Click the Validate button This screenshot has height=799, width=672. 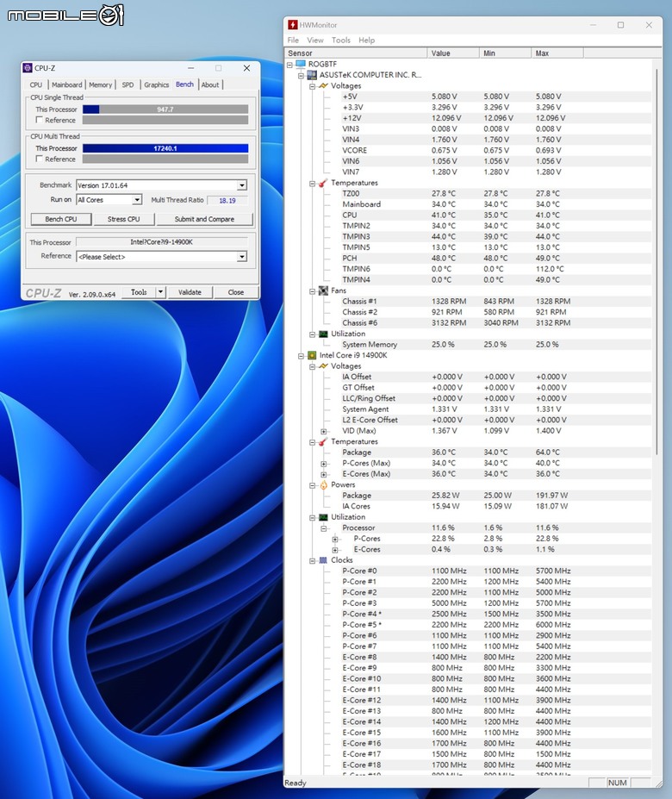tap(190, 292)
